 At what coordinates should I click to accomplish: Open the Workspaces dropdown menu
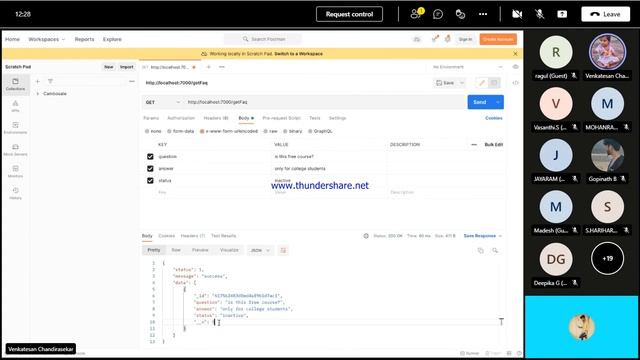point(47,39)
